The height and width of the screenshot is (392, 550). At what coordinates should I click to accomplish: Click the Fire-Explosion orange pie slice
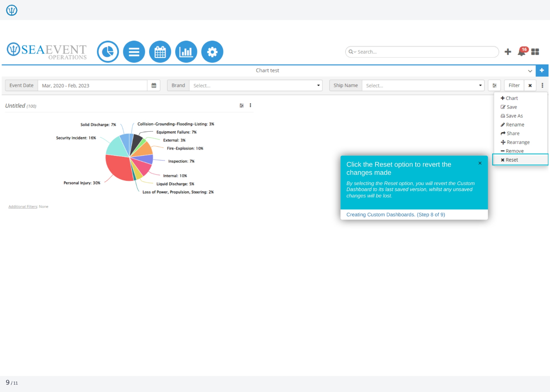[145, 149]
